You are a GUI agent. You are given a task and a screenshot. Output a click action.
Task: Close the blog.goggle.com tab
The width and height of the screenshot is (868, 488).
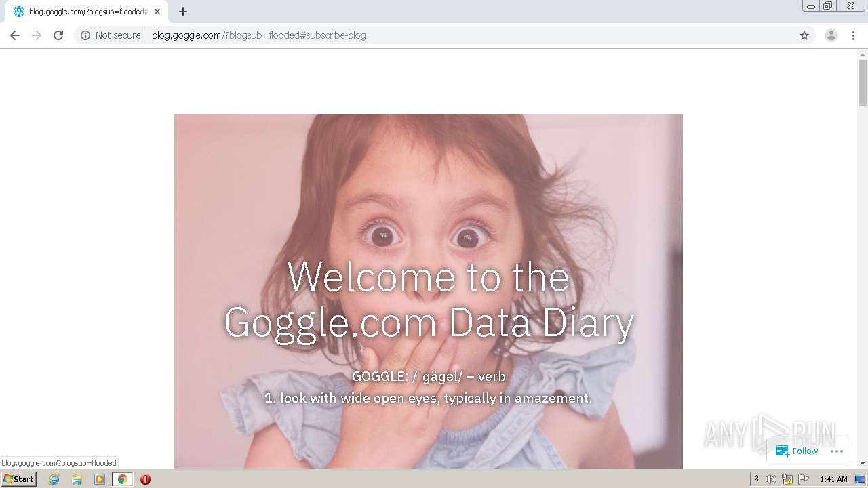pos(157,12)
